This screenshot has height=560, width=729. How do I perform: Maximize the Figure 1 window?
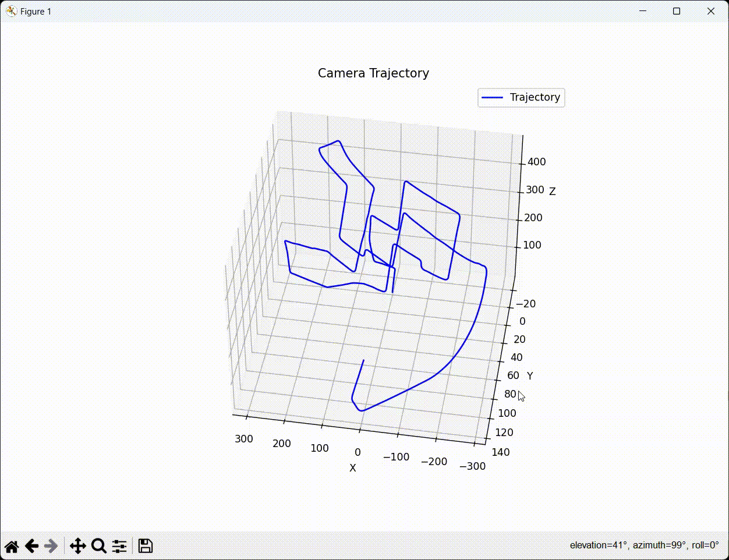677,11
